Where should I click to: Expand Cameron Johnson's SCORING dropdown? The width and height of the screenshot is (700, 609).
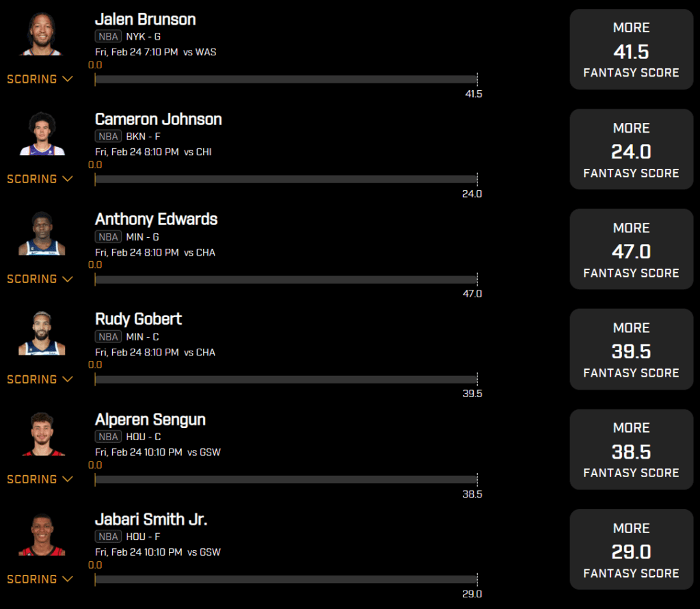click(x=40, y=179)
